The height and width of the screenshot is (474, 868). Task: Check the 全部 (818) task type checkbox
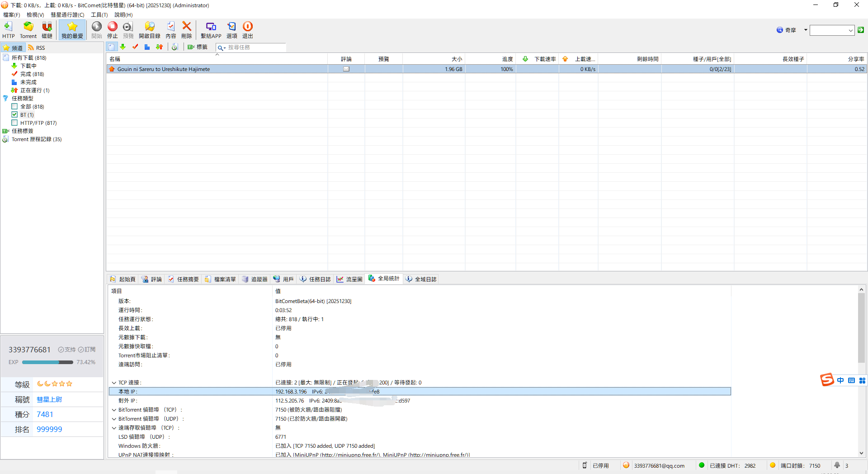[14, 107]
